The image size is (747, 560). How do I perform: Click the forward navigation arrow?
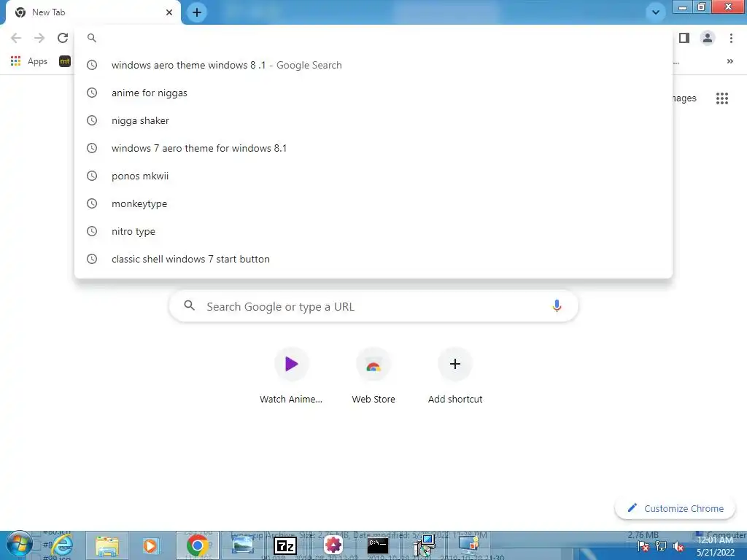39,38
